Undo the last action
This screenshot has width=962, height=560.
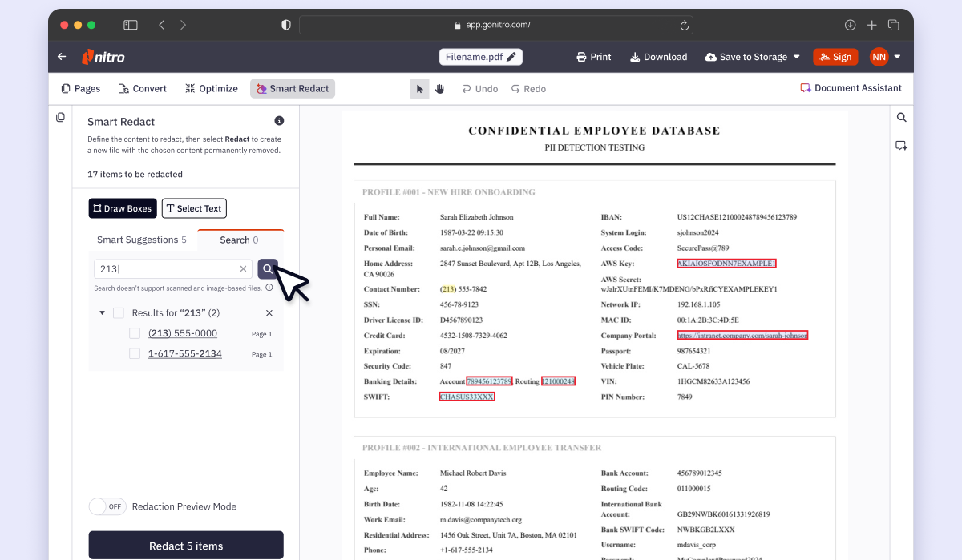point(480,89)
